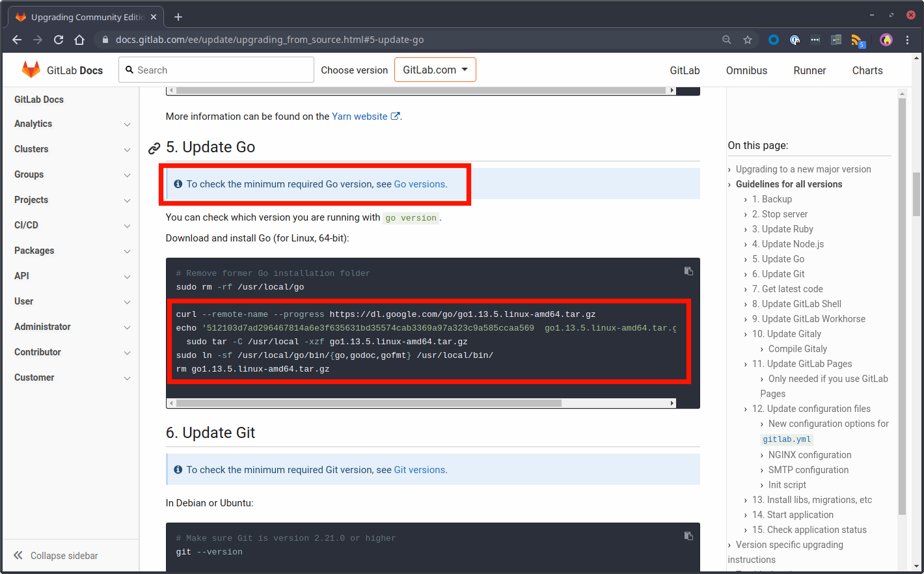Image resolution: width=924 pixels, height=574 pixels.
Task: Jump to Version specific upgrading instructions
Action: (x=785, y=552)
